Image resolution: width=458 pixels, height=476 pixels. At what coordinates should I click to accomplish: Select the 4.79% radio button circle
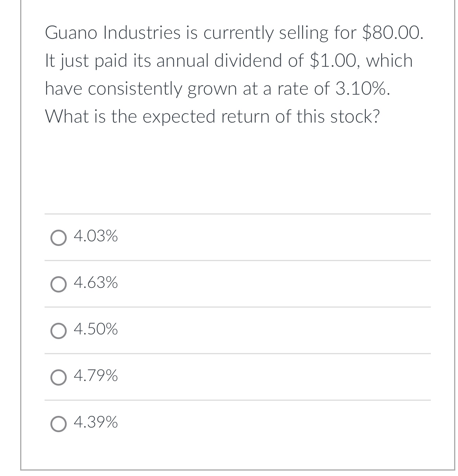pos(58,377)
